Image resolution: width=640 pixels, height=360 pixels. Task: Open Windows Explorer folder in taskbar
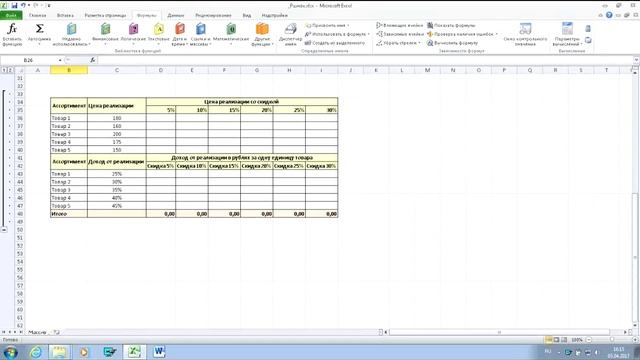click(x=60, y=352)
